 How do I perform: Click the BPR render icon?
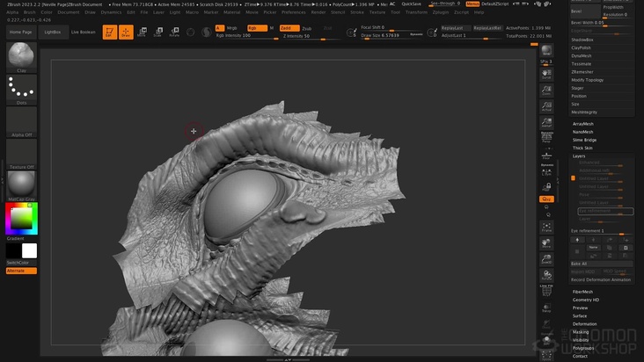546,50
